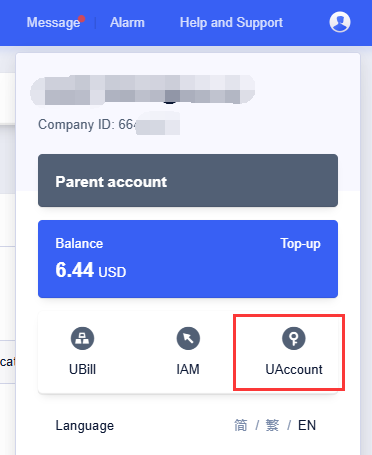Switch language to Traditional Chinese 繁
This screenshot has height=455, width=372.
click(272, 425)
